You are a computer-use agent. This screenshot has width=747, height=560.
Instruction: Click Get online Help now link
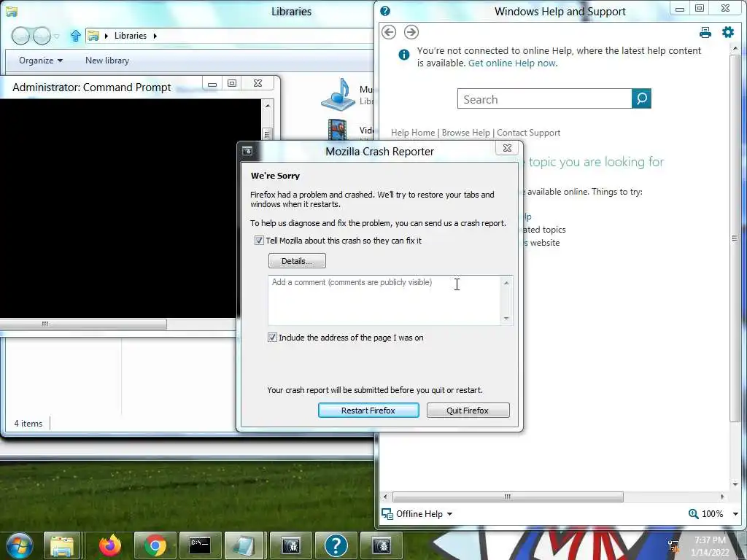pos(513,63)
